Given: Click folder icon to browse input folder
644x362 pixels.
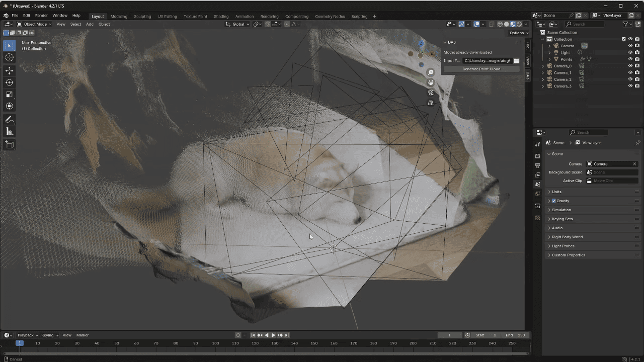Looking at the screenshot, I should tap(516, 61).
